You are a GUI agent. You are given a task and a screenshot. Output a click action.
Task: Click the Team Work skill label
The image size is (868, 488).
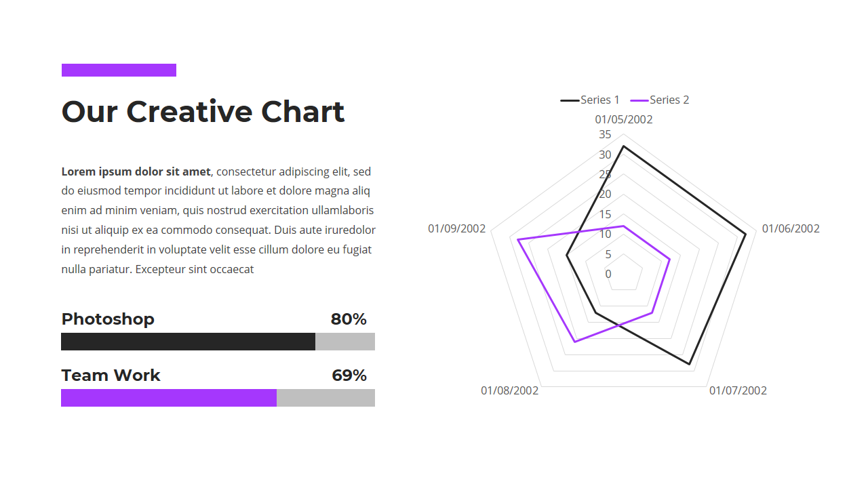(111, 375)
